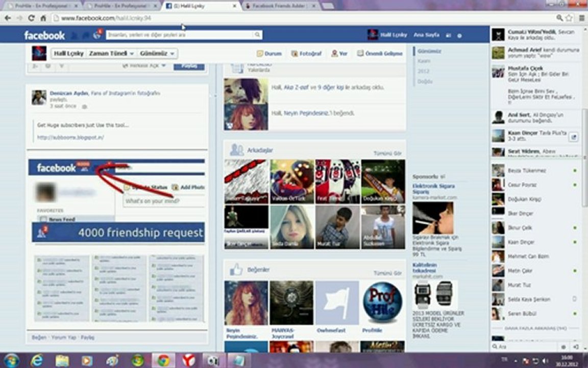The image size is (588, 368).
Task: Click browser back arrow
Action: (x=8, y=18)
